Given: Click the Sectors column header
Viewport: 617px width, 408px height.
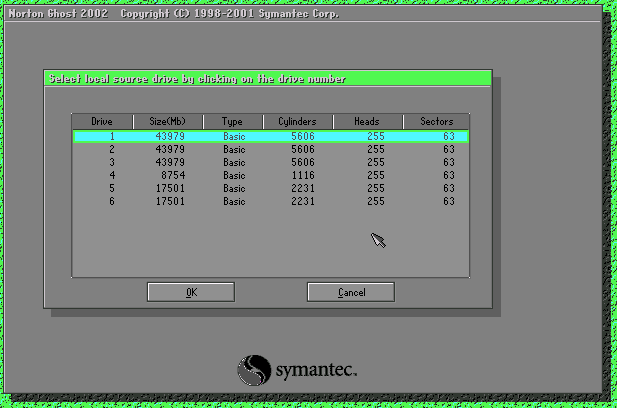Looking at the screenshot, I should 436,121.
